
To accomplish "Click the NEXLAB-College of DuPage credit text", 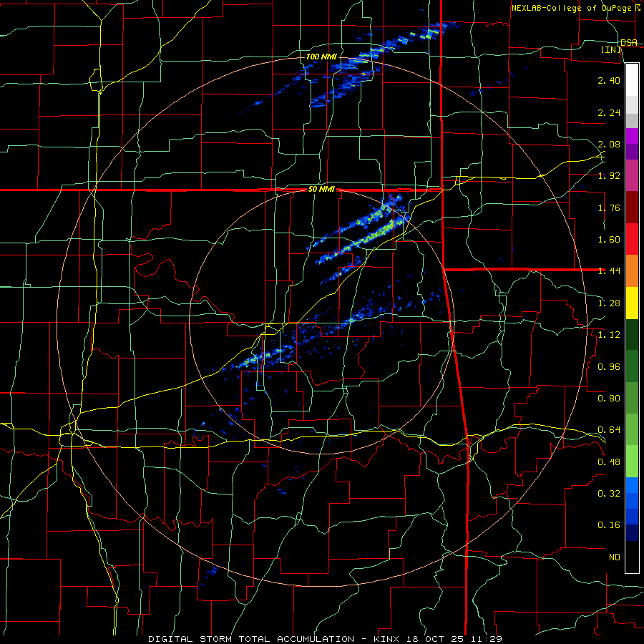I will tap(572, 8).
